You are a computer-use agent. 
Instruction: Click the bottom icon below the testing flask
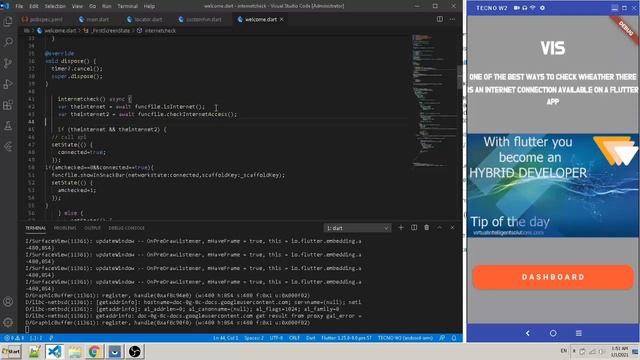[8, 147]
